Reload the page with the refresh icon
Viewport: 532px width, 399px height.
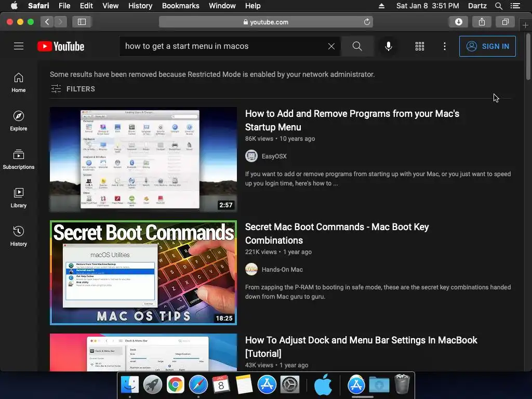pos(367,22)
